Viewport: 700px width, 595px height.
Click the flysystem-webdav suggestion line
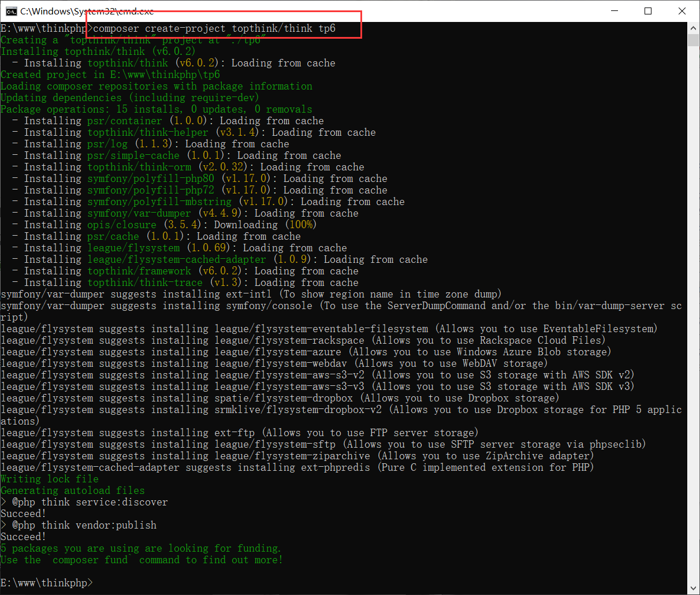275,363
